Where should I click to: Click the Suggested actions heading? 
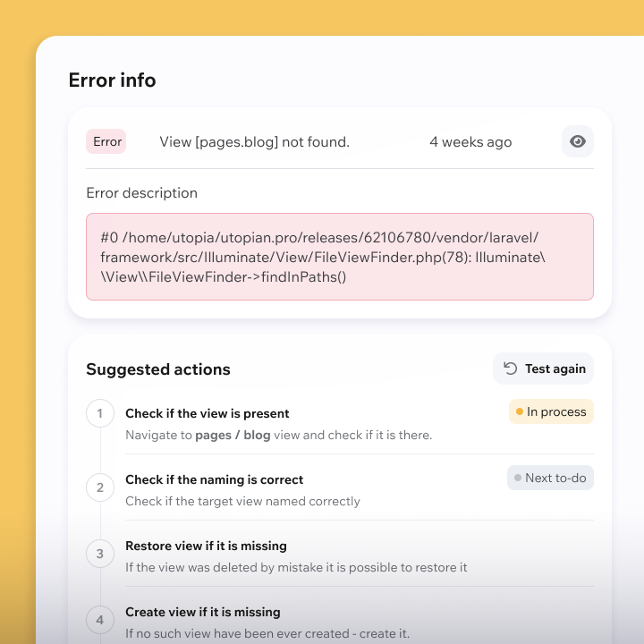coord(158,369)
